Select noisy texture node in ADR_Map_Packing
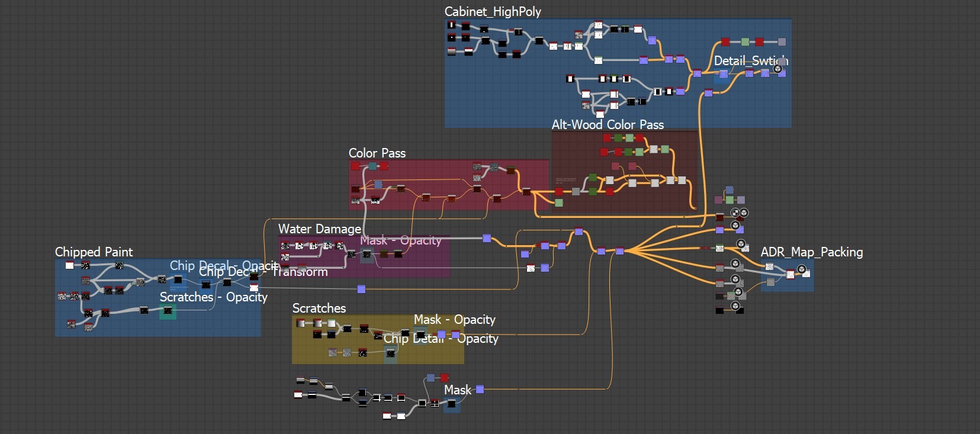980x434 pixels. click(x=769, y=266)
